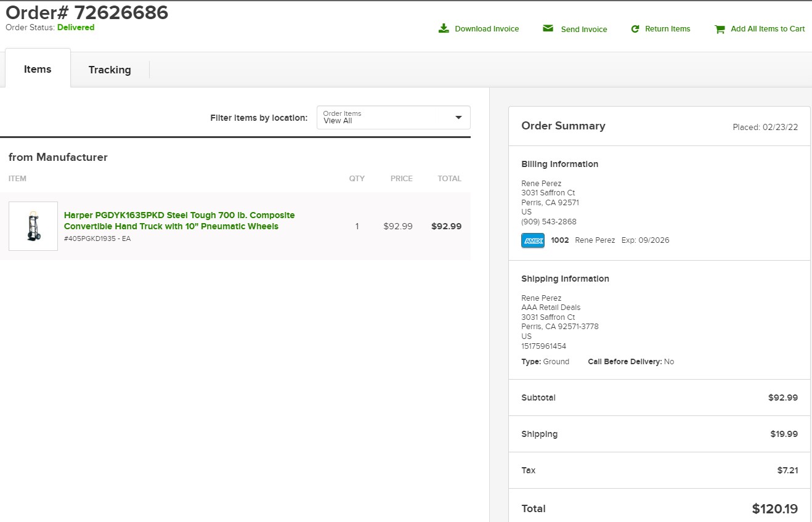Click the shipping phone 15175961454

pos(544,346)
